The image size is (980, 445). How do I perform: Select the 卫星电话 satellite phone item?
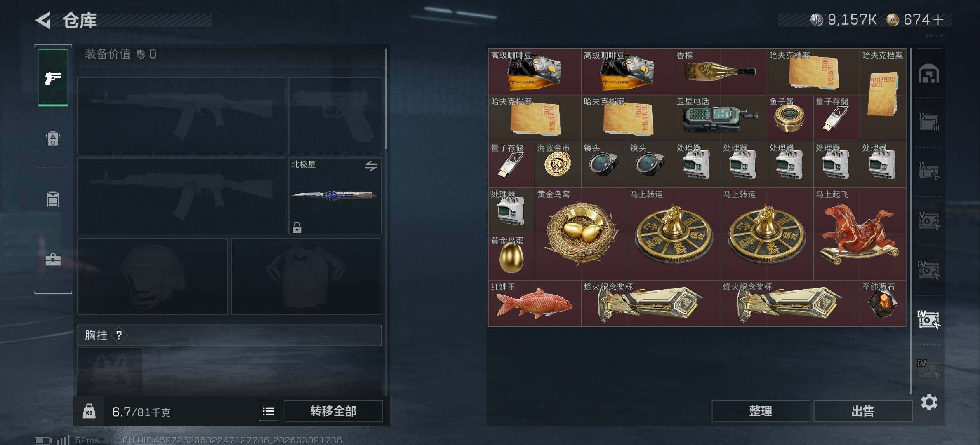tap(721, 118)
